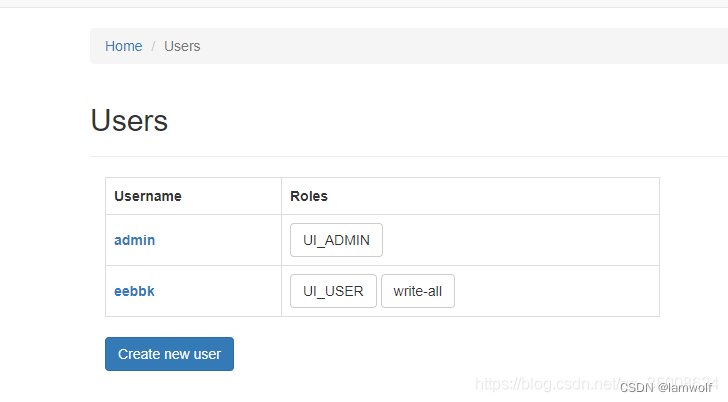Viewport: 728px width, 402px height.
Task: Select the Users breadcrumb item
Action: click(182, 46)
